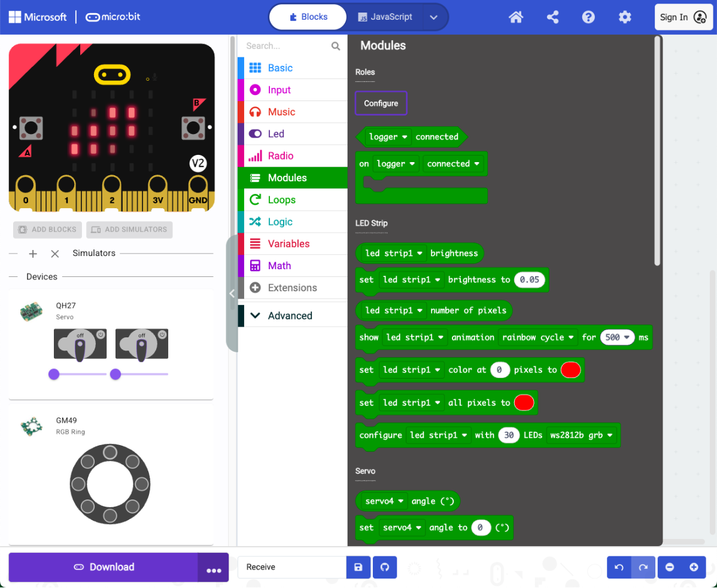Click the Configure roles button
Image resolution: width=717 pixels, height=588 pixels.
tap(381, 103)
